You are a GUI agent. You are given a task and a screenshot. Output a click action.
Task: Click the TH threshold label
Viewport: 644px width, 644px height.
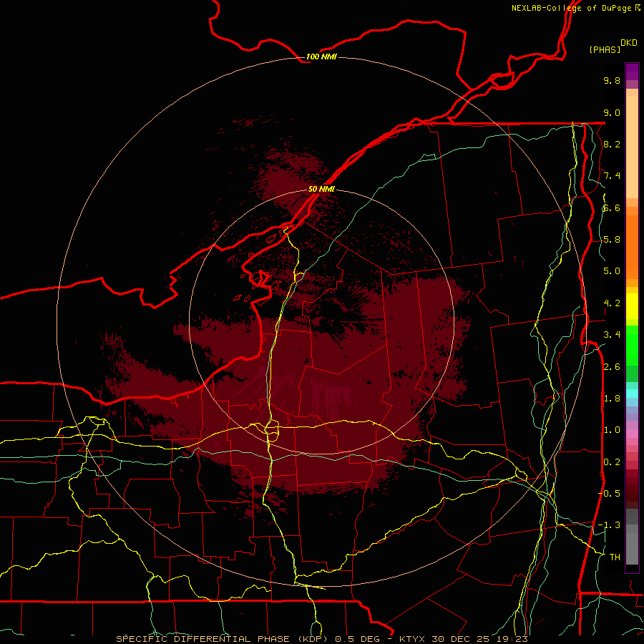(615, 557)
